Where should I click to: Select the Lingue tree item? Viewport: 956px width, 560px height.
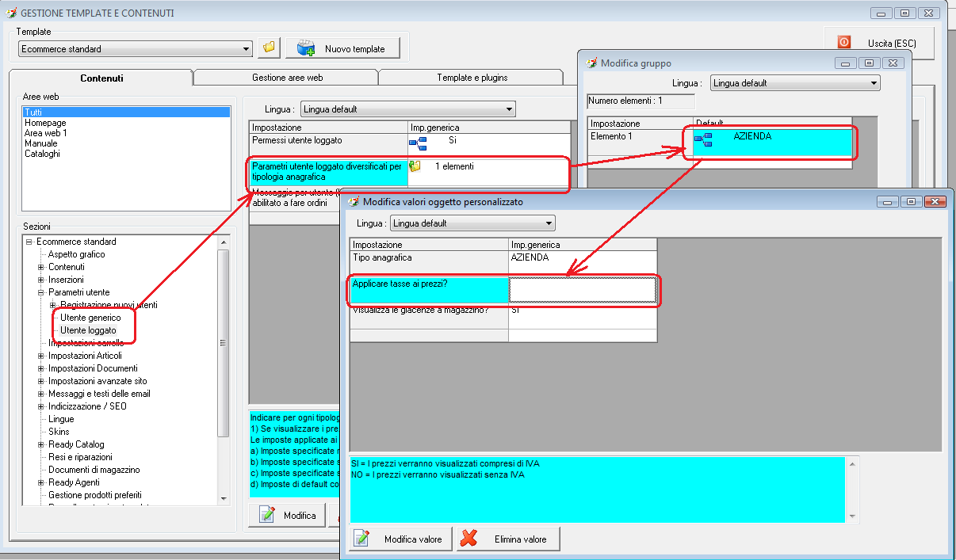click(x=61, y=419)
